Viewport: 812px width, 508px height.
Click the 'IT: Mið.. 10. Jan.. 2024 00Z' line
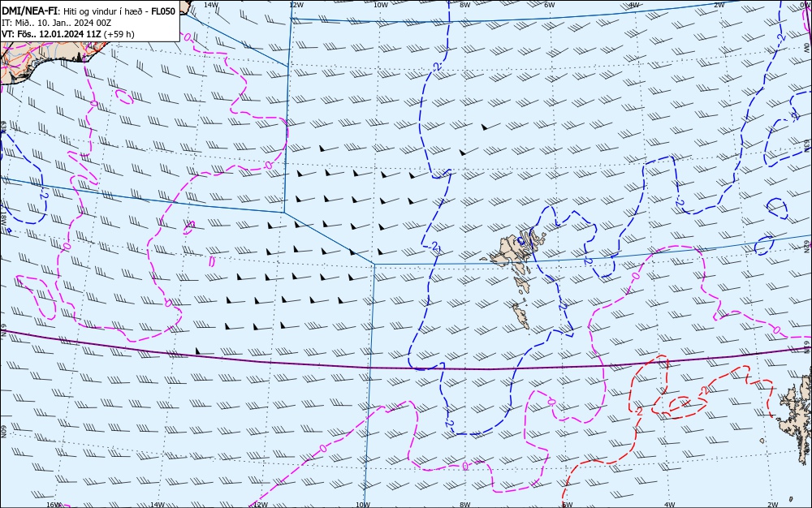[x=57, y=23]
